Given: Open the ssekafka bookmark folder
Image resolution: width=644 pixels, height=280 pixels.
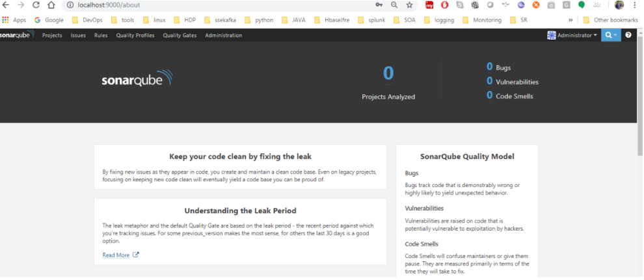Looking at the screenshot, I should click(x=220, y=19).
